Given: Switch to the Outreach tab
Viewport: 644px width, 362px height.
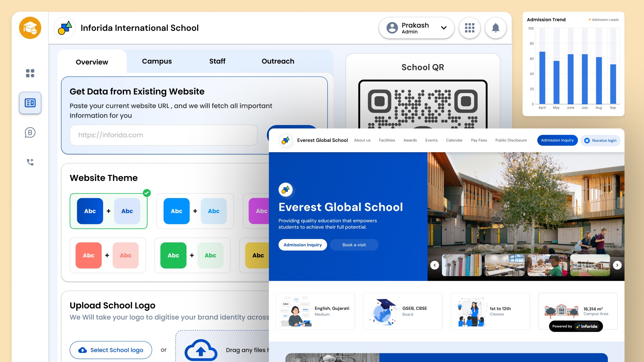Looking at the screenshot, I should tap(278, 61).
